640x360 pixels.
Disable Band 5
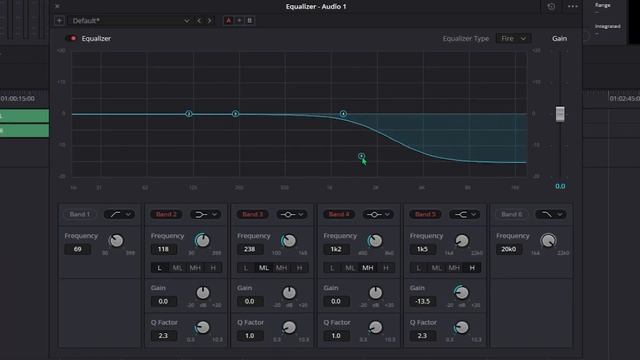(x=425, y=214)
